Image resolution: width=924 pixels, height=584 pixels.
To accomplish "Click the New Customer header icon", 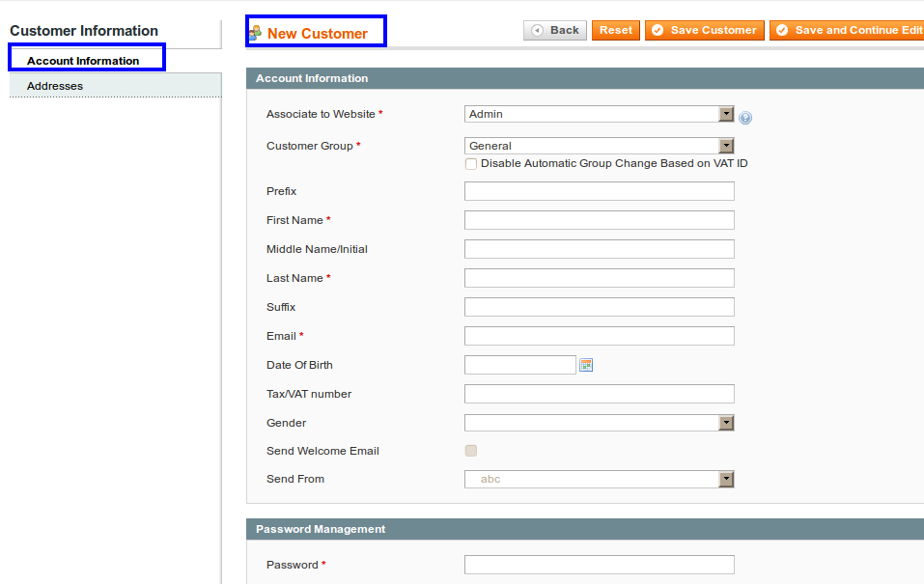I will tap(255, 33).
